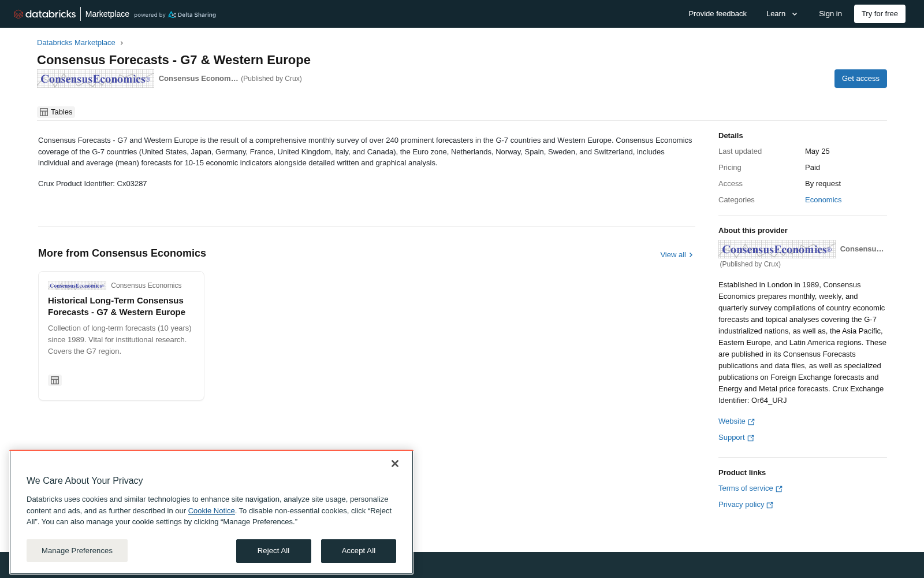Image resolution: width=924 pixels, height=578 pixels.
Task: Open Historical Long-Term Consensus Forecasts card title
Action: point(117,306)
